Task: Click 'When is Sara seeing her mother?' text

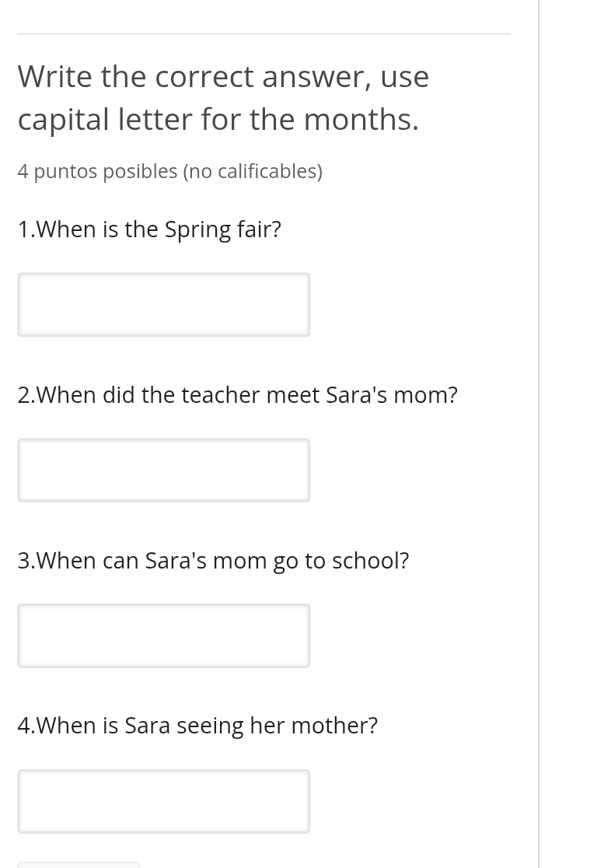Action: [197, 726]
